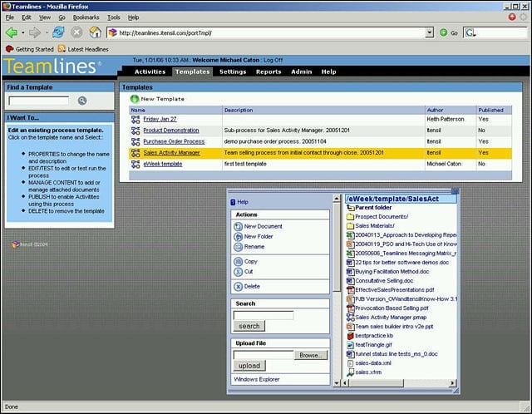This screenshot has height=414, width=532.
Task: Click the process icon beside Purchase Order Process
Action: coord(135,141)
